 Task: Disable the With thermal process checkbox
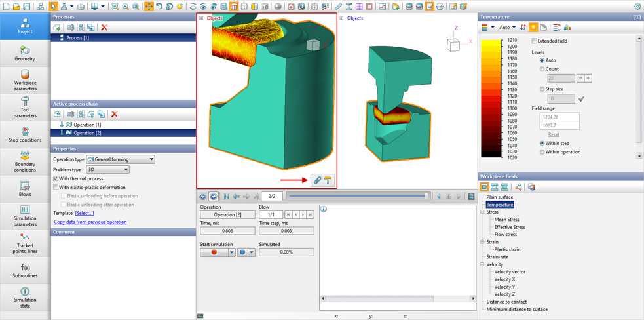coord(56,178)
